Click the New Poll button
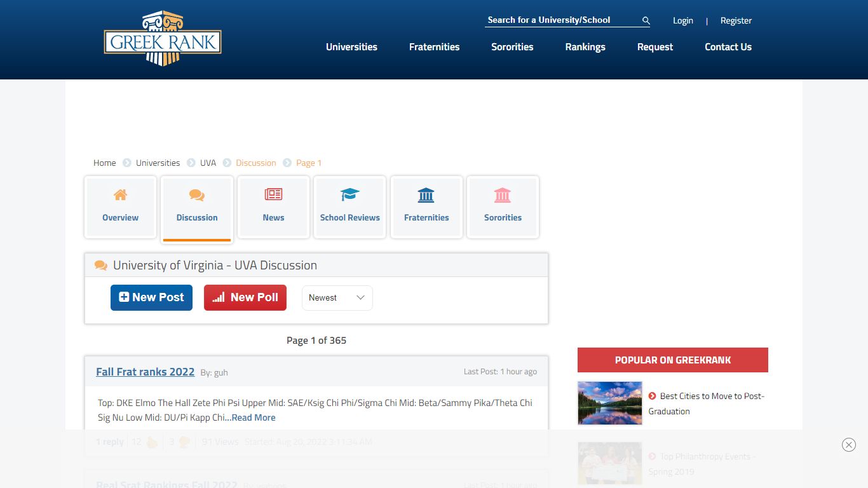 tap(245, 297)
